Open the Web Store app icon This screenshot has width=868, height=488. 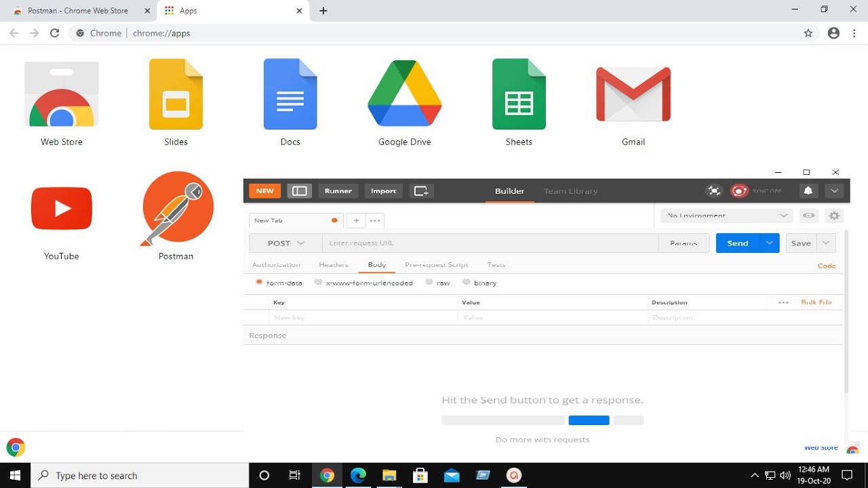pos(62,95)
